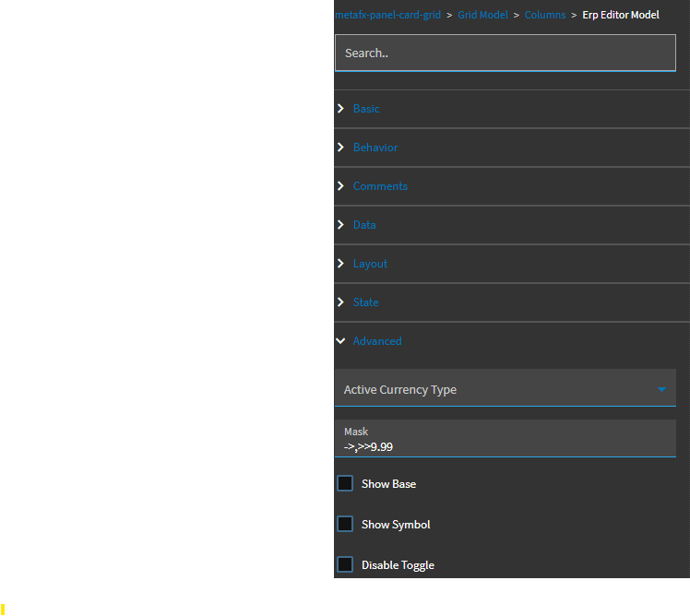This screenshot has width=690, height=616.
Task: Click the Show Base label
Action: click(x=388, y=484)
